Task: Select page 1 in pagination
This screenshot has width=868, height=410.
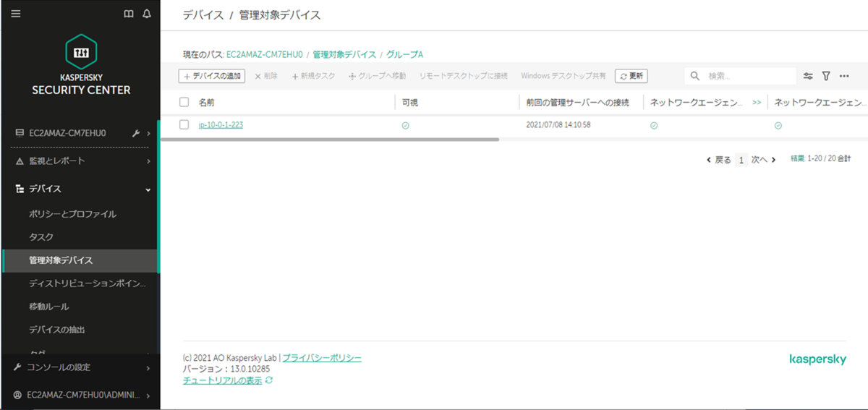Action: coord(741,160)
